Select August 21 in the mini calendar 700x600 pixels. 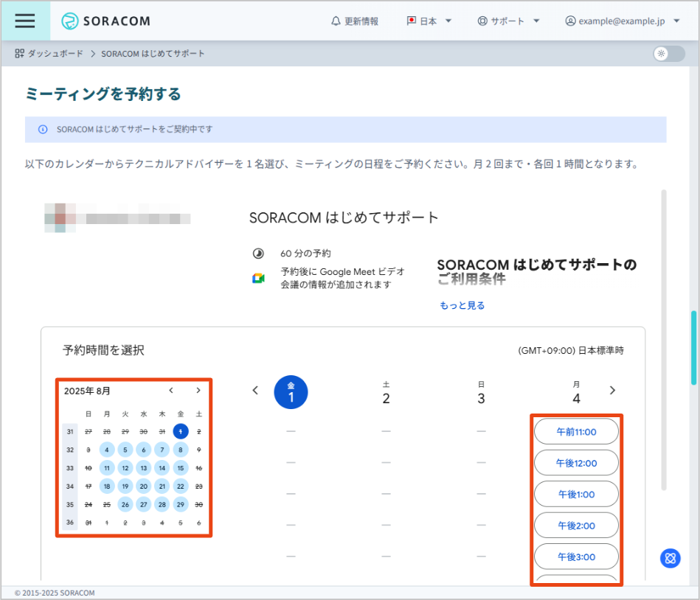click(162, 486)
